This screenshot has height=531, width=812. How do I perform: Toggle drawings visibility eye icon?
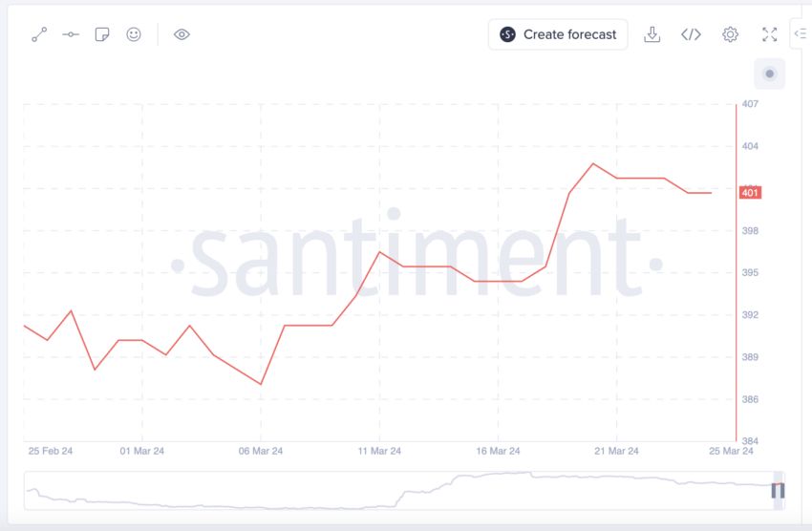coord(182,34)
